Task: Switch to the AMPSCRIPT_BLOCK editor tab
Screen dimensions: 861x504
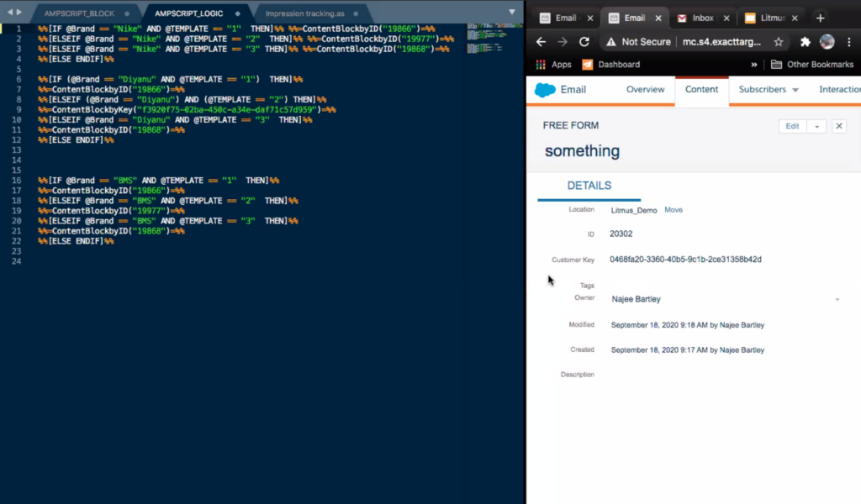Action: click(x=80, y=13)
